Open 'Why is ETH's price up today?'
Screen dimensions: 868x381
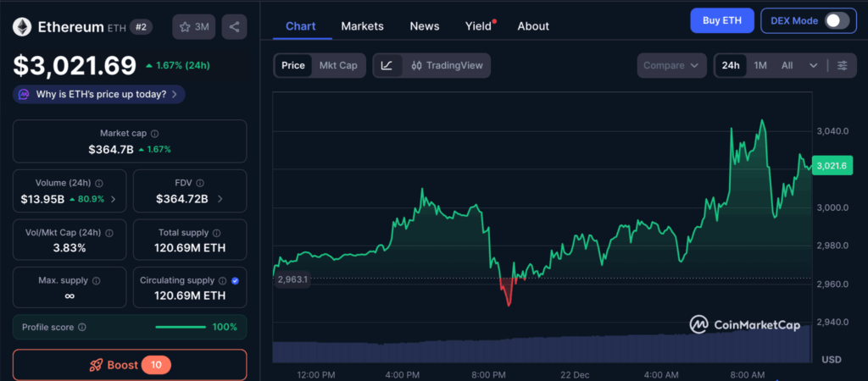click(x=100, y=94)
